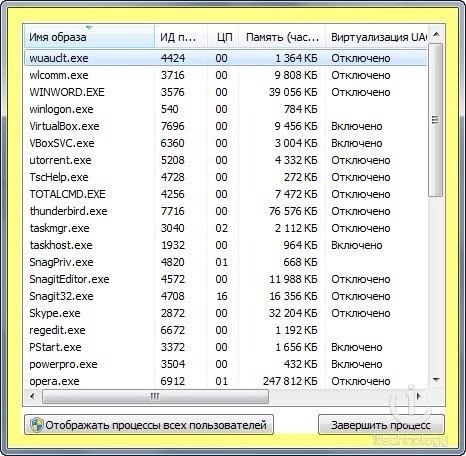Click the Виртуализация UAC column header
The width and height of the screenshot is (466, 456).
[x=377, y=37]
